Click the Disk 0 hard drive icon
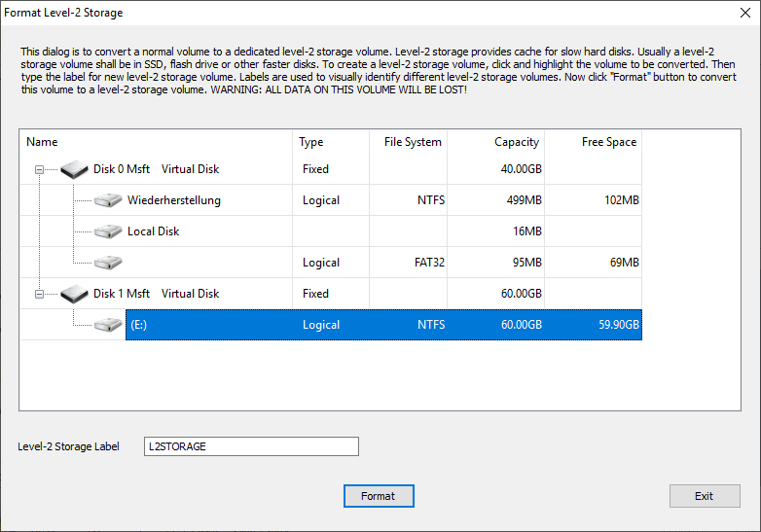Image resolution: width=761 pixels, height=532 pixels. tap(74, 169)
